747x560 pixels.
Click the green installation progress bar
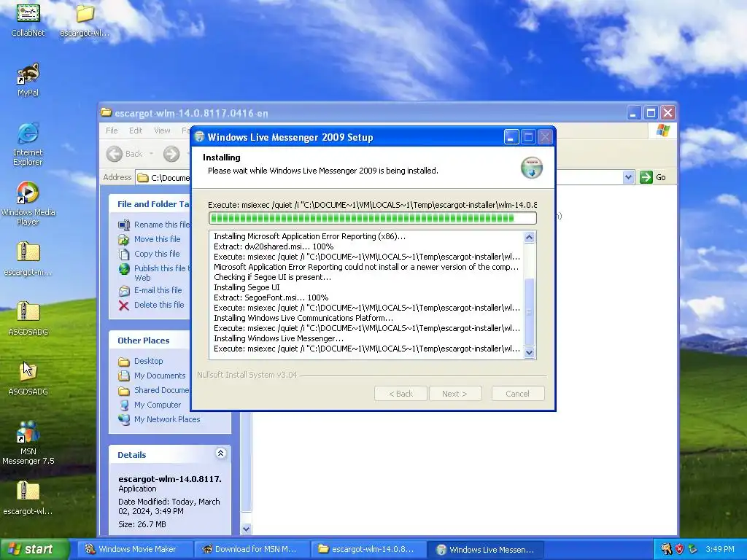(373, 218)
